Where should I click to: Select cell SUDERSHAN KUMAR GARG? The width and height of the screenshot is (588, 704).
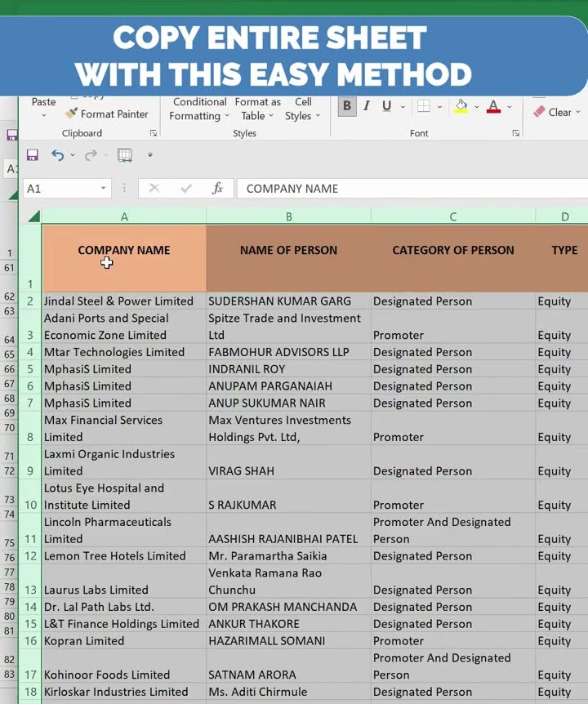point(288,301)
